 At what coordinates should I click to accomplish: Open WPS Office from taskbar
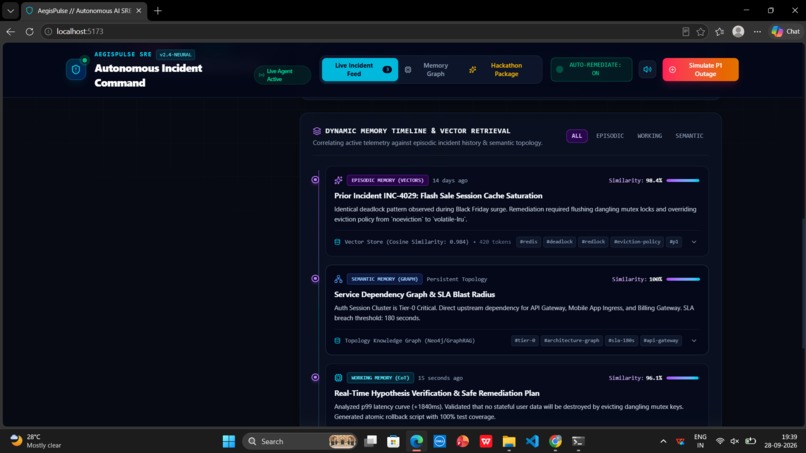point(486,441)
